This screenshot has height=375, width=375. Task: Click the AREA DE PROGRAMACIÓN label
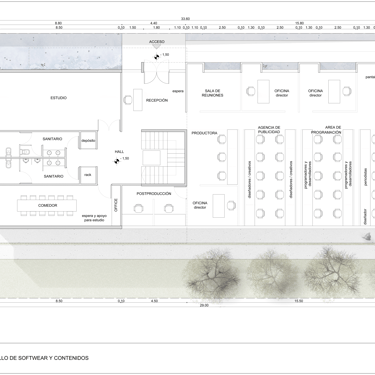(327, 130)
